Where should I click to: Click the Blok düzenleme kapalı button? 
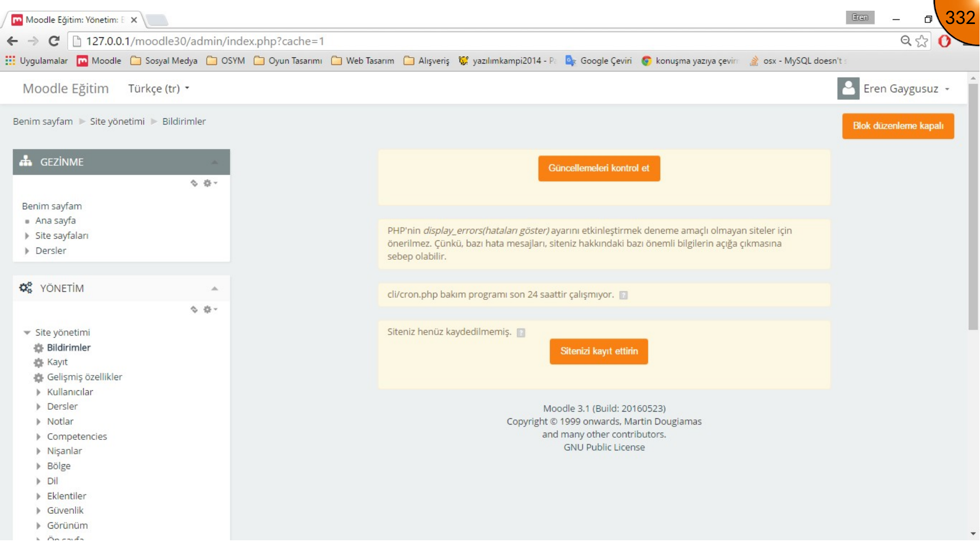point(898,126)
